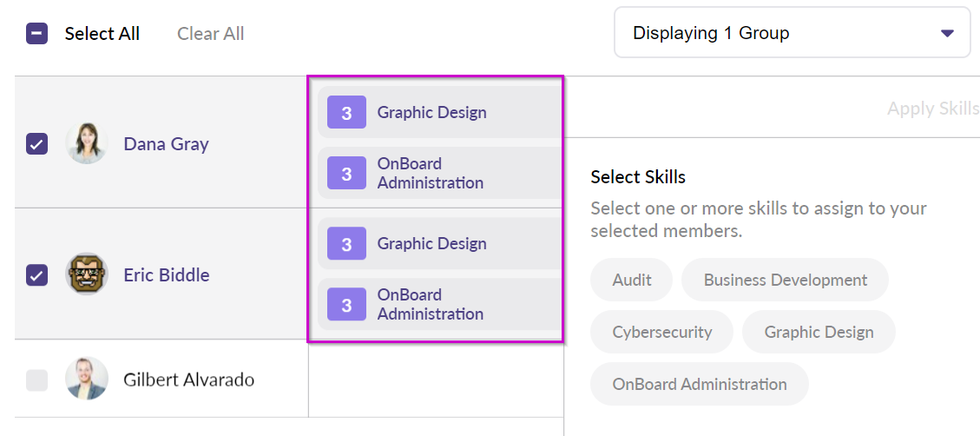Select the Cybersecurity skill chip
Viewport: 980px width, 436px height.
click(x=661, y=332)
